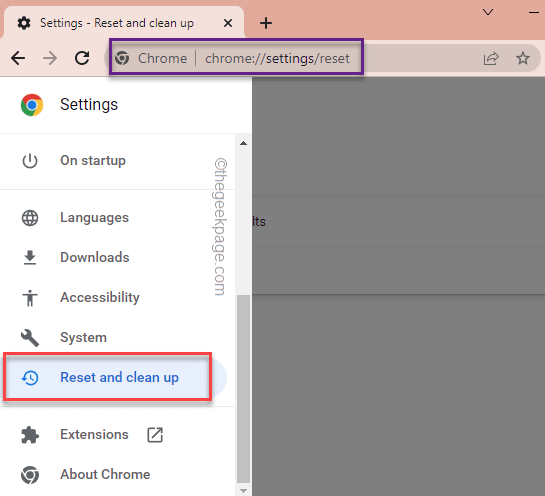This screenshot has width=545, height=496.
Task: Click the restore clock icon for Reset
Action: coord(30,377)
